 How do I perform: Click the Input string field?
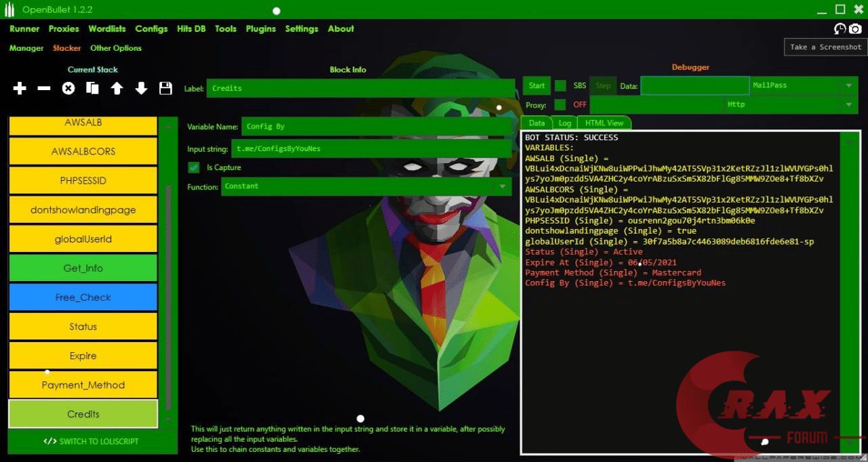point(371,148)
